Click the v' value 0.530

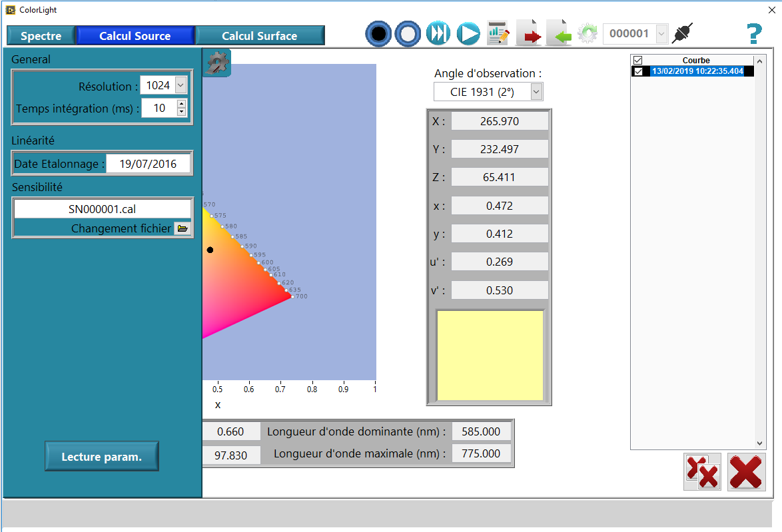click(x=499, y=290)
